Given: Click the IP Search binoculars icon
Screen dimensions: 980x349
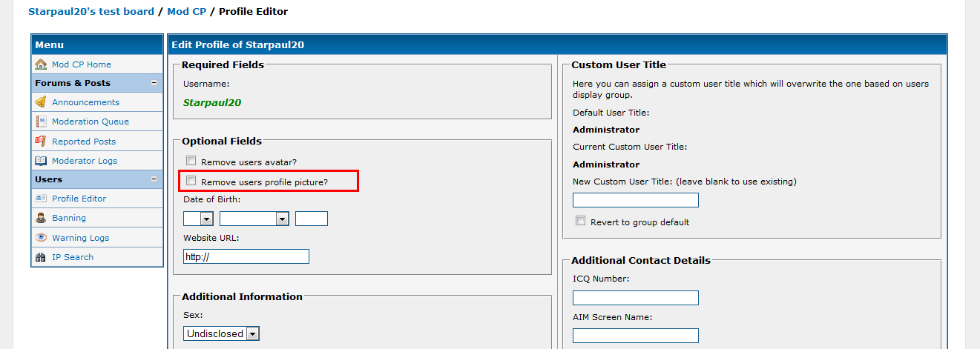Looking at the screenshot, I should (41, 257).
